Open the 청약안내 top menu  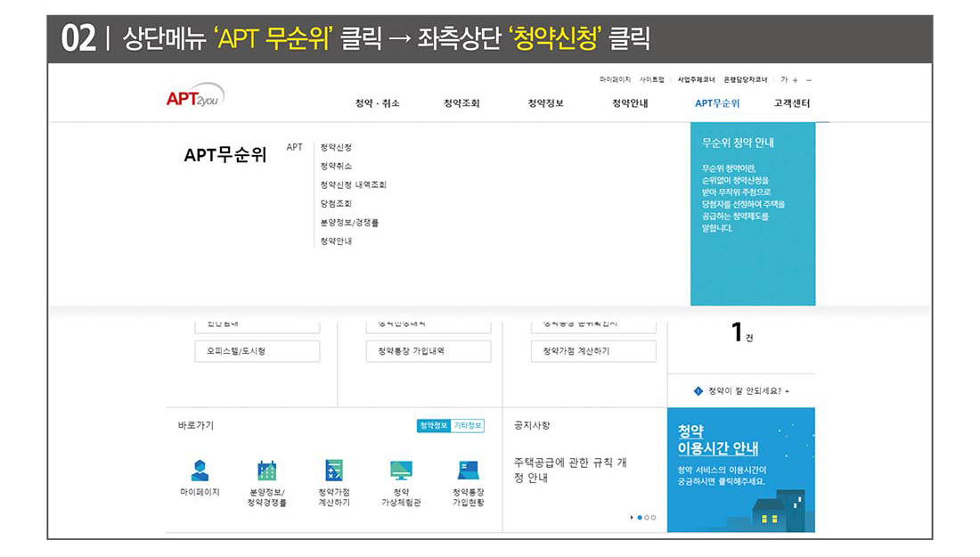coord(630,103)
